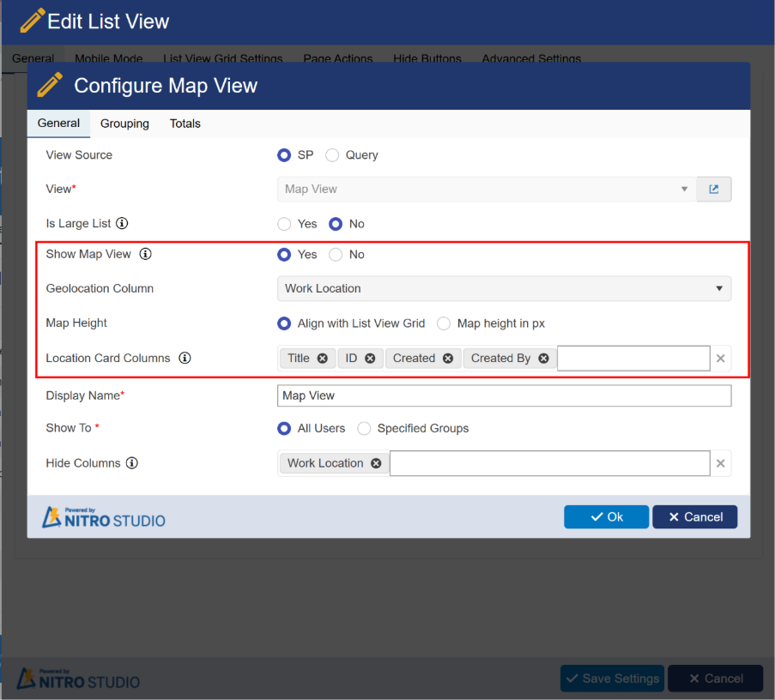Click info icon next to Is Large List
The height and width of the screenshot is (700, 775).
pos(122,224)
